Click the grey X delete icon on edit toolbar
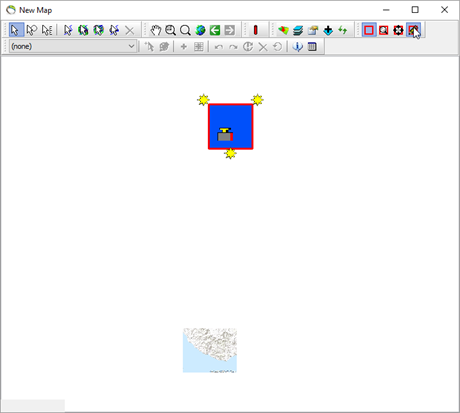Image resolution: width=460 pixels, height=413 pixels. pyautogui.click(x=263, y=47)
